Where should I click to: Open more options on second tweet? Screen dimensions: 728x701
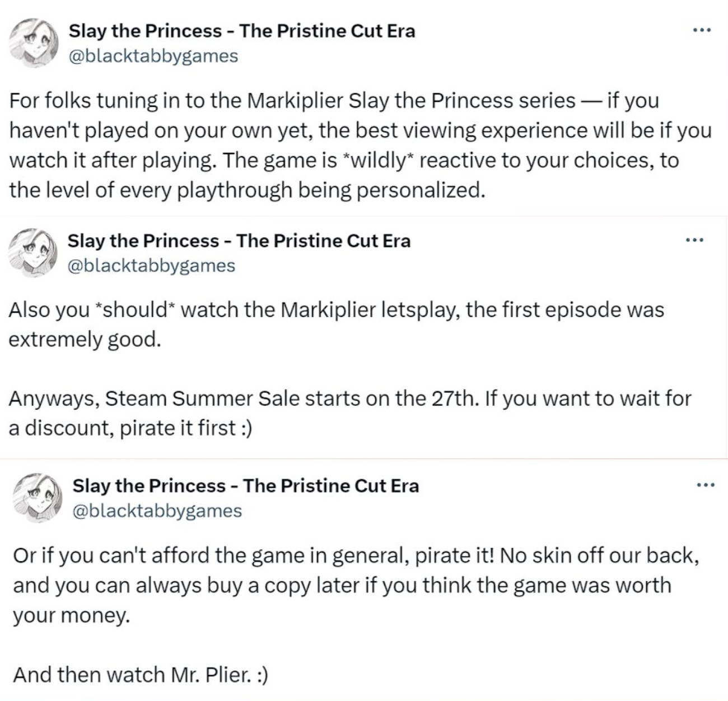click(x=694, y=240)
